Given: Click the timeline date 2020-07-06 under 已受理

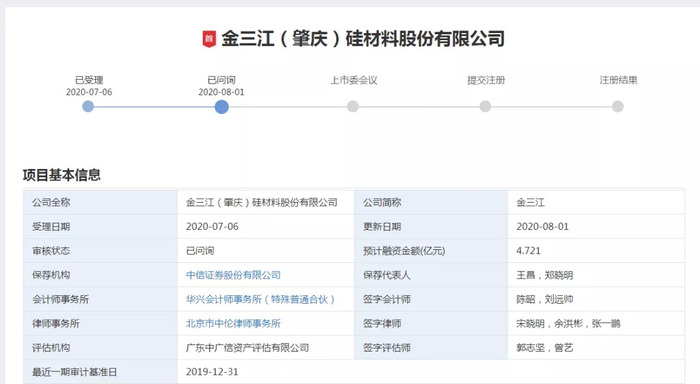Looking at the screenshot, I should 89,92.
